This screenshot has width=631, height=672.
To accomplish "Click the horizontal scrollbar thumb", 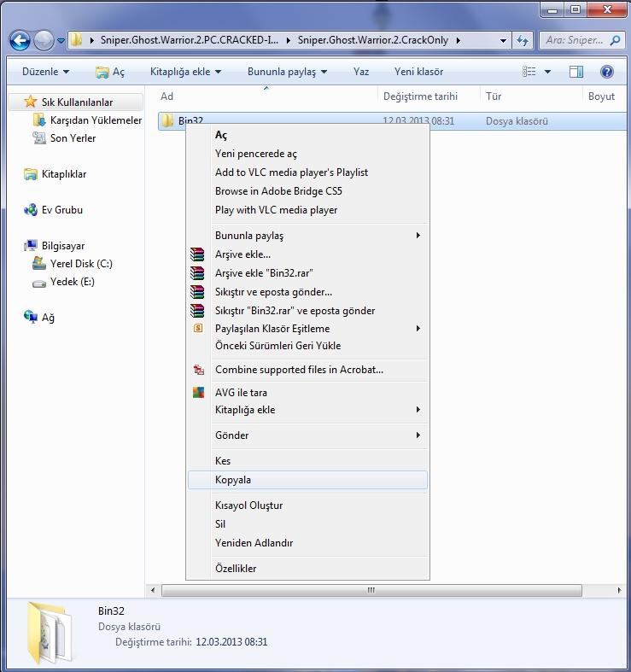I will click(371, 590).
